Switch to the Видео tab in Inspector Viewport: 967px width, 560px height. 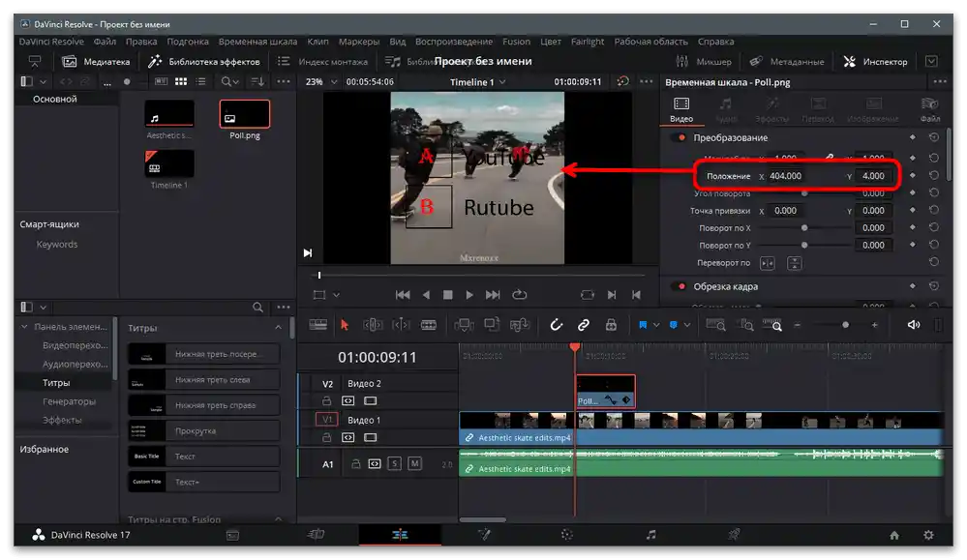pos(681,109)
